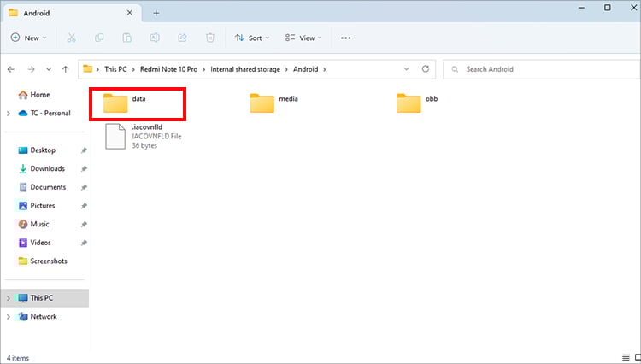Refresh the Android folder view
Screen dimensions: 641x364
coord(426,68)
